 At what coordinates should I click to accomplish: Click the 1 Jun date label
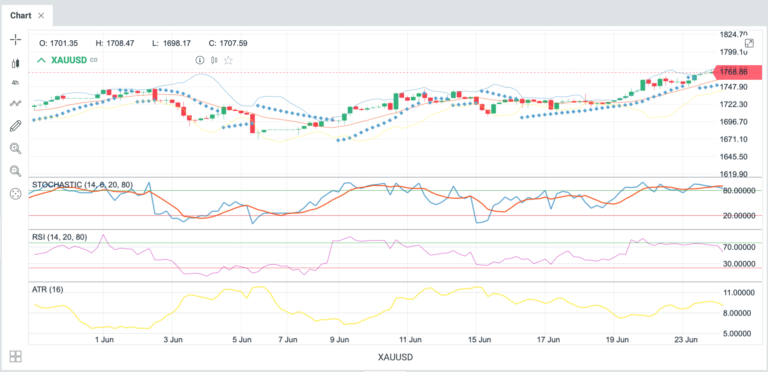104,340
